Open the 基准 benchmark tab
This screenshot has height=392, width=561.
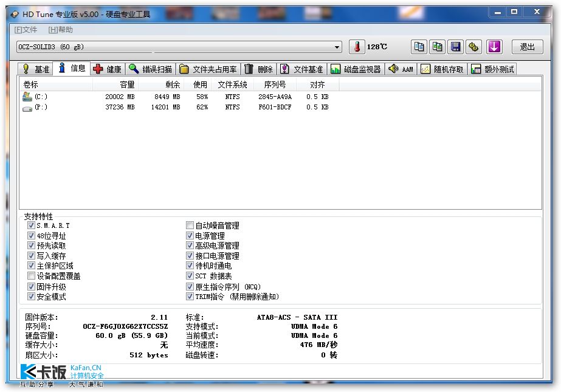click(x=36, y=69)
